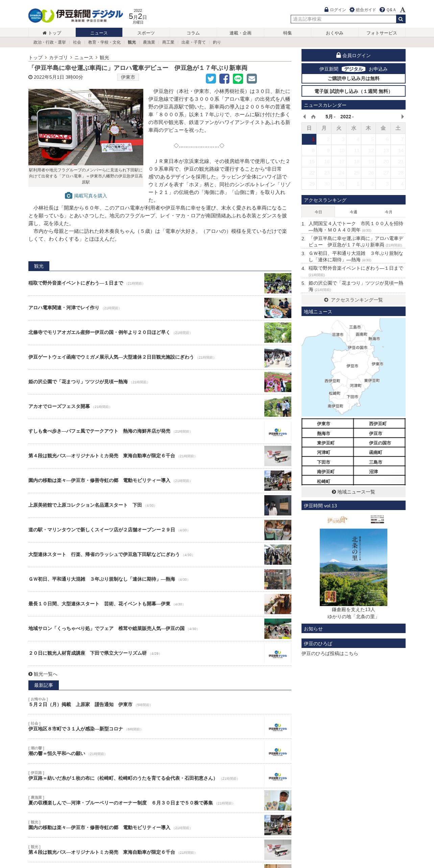
Task: Click 伊東市 on the Izu map
Action: pyautogui.click(x=377, y=364)
